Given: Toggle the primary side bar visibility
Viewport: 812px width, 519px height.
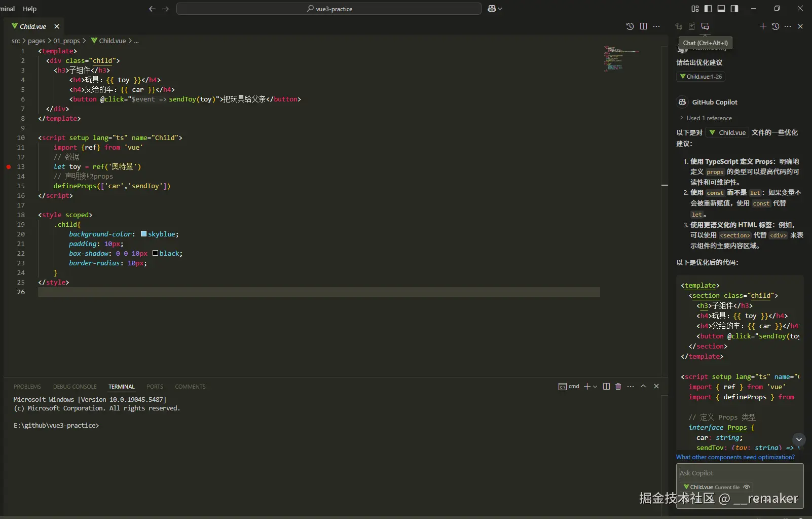Looking at the screenshot, I should [708, 9].
